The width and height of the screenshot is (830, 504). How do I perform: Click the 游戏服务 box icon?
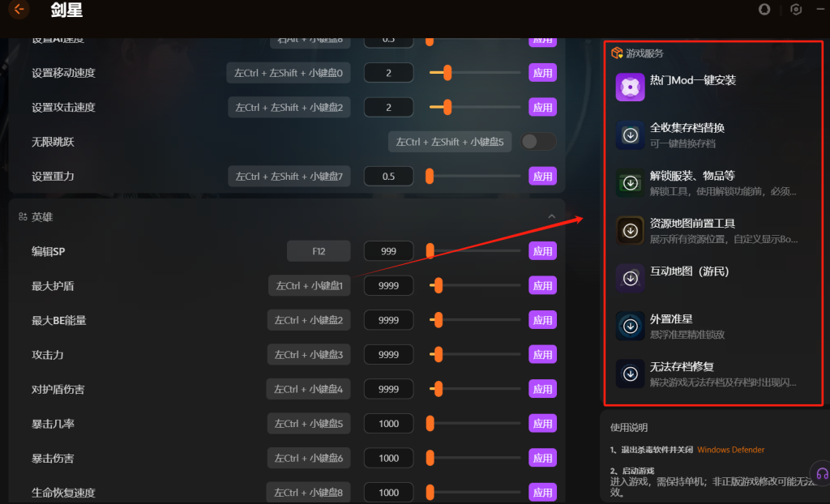617,53
